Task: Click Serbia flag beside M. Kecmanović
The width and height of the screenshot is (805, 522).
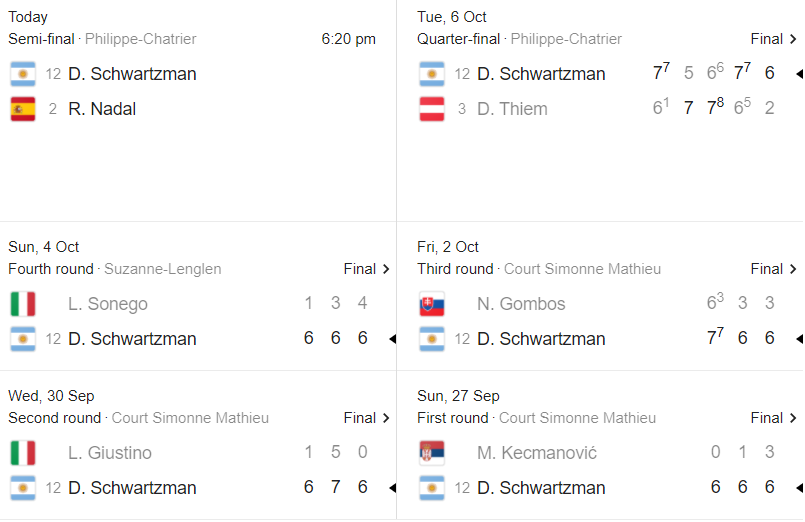Action: coord(432,453)
